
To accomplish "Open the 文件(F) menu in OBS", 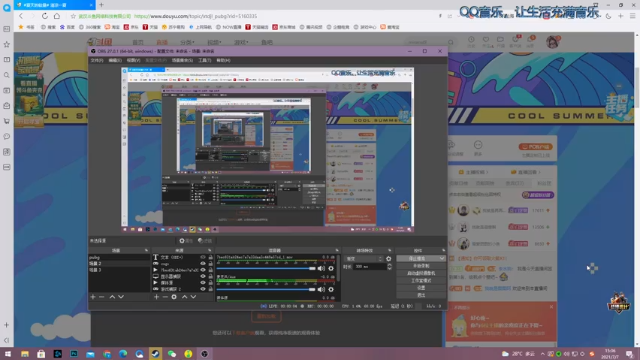I will point(97,60).
